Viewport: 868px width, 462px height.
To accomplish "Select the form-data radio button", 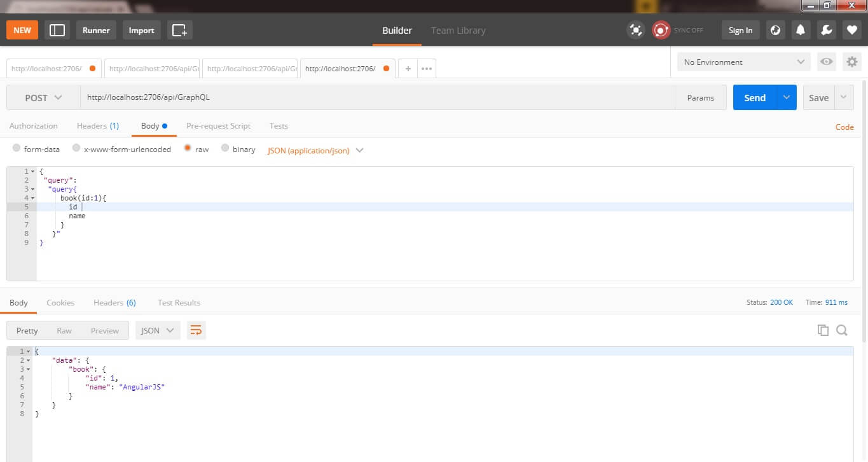I will tap(17, 148).
